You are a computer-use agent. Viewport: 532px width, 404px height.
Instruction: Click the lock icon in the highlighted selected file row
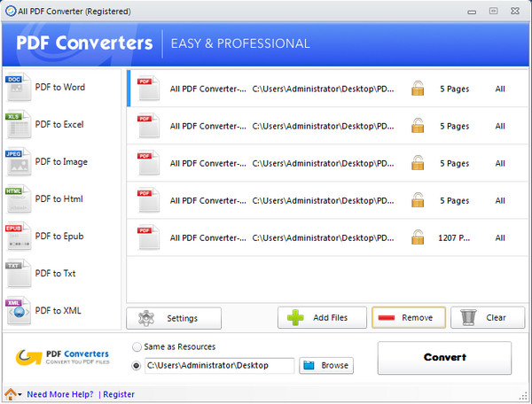click(x=418, y=88)
